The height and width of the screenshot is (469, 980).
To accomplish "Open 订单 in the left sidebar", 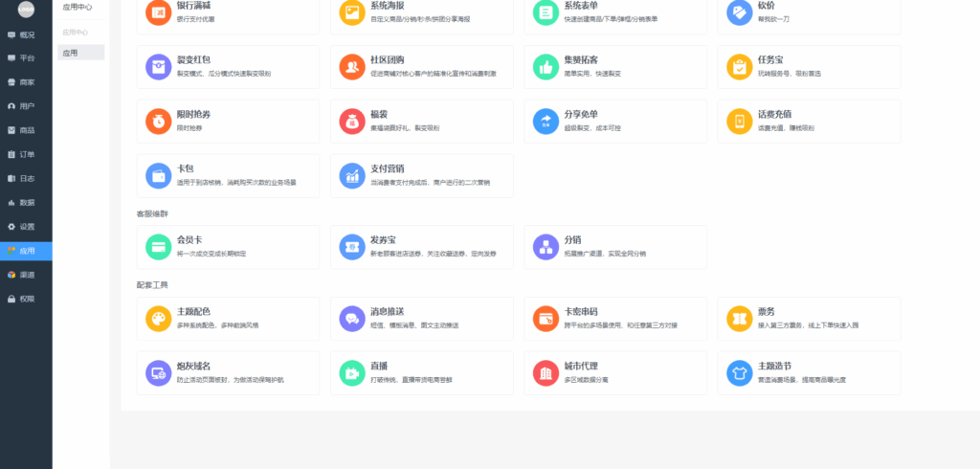I will click(26, 154).
